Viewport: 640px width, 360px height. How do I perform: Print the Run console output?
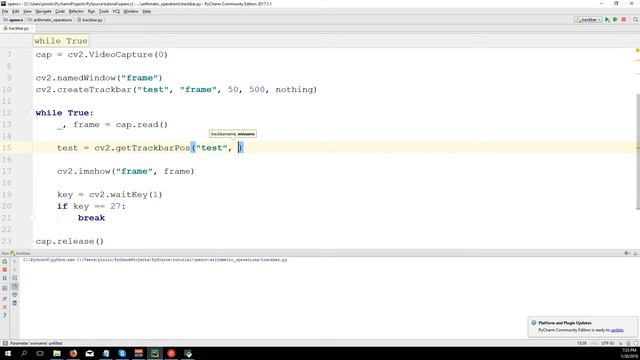click(15, 295)
